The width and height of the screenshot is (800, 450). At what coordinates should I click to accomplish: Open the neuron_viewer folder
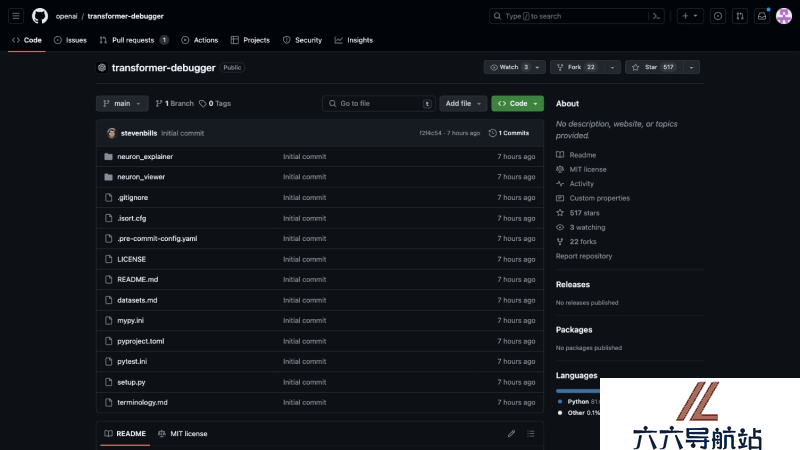tap(141, 177)
